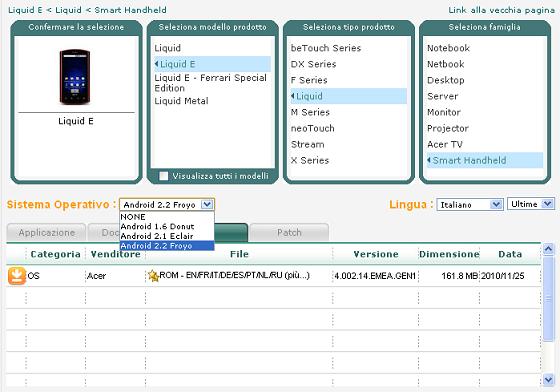Click the Liquid E < Liquid < Smart Handheld breadcrumb
The height and width of the screenshot is (392, 560).
click(x=87, y=10)
